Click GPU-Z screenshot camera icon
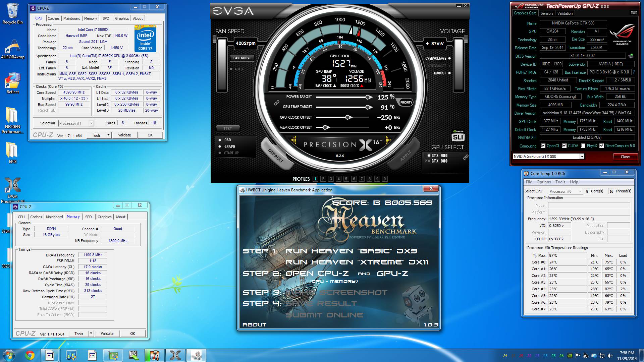Viewport: 644px width, 362px height. (634, 13)
